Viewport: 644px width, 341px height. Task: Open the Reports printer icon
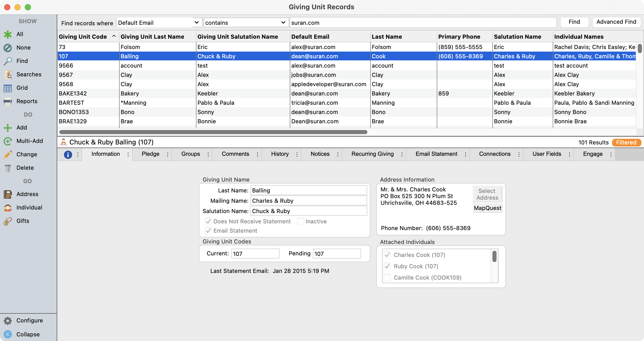point(8,101)
